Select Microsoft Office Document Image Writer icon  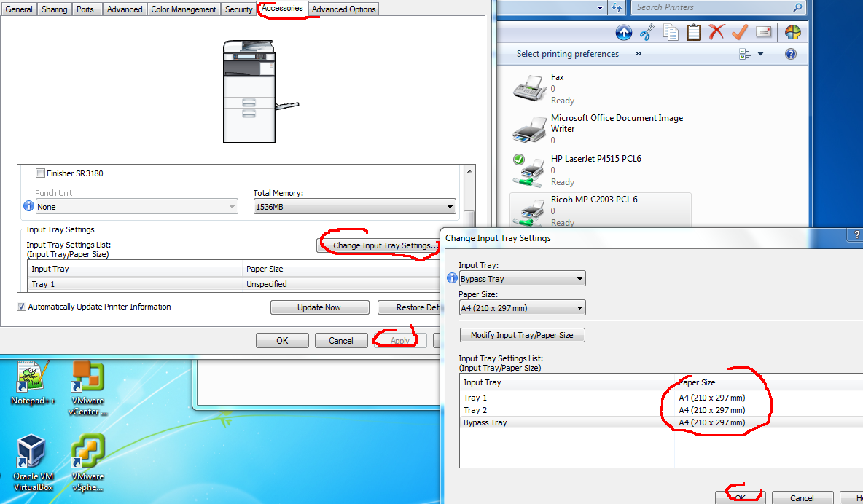[x=529, y=129]
